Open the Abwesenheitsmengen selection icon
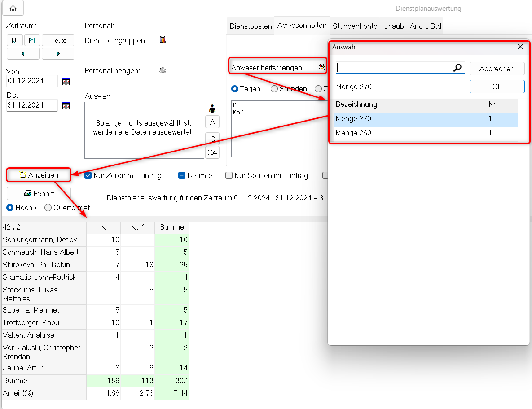 click(x=321, y=67)
